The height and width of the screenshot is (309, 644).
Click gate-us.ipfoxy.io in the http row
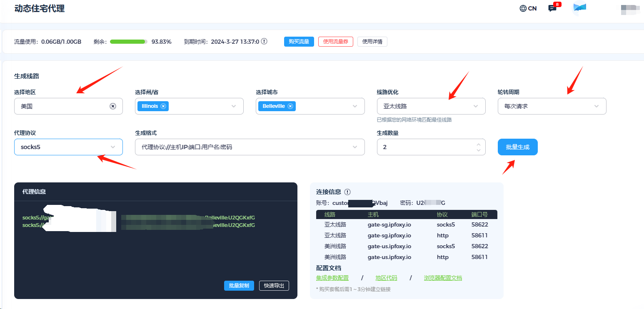pyautogui.click(x=389, y=257)
